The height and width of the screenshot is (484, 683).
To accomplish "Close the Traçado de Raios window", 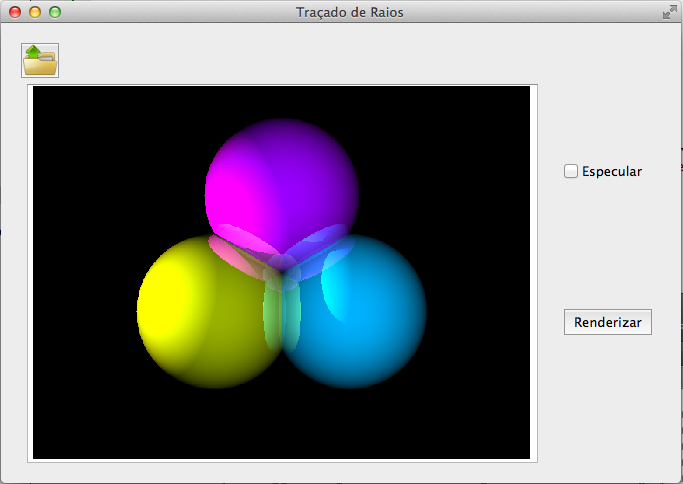I will pos(15,12).
